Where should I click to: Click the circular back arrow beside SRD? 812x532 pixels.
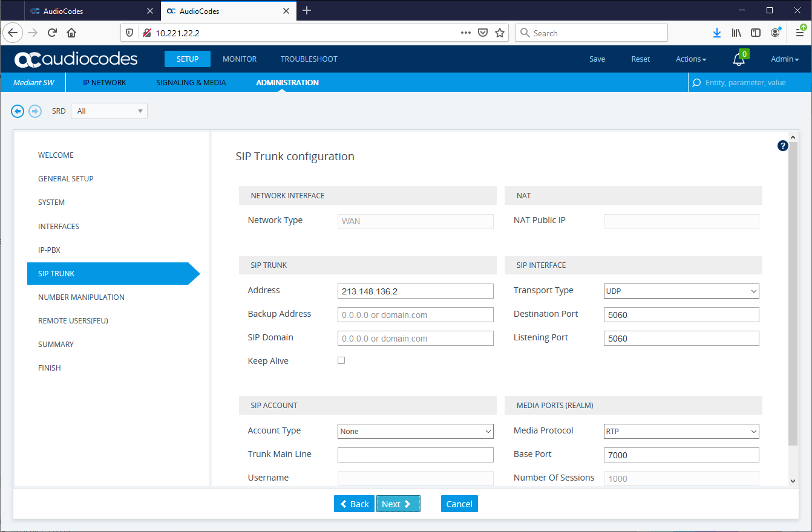point(18,111)
